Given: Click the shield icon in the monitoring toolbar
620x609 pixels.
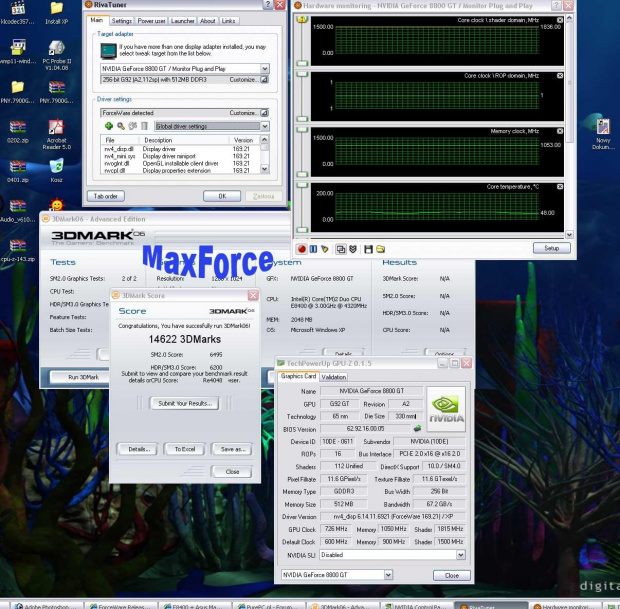Looking at the screenshot, I should (353, 249).
